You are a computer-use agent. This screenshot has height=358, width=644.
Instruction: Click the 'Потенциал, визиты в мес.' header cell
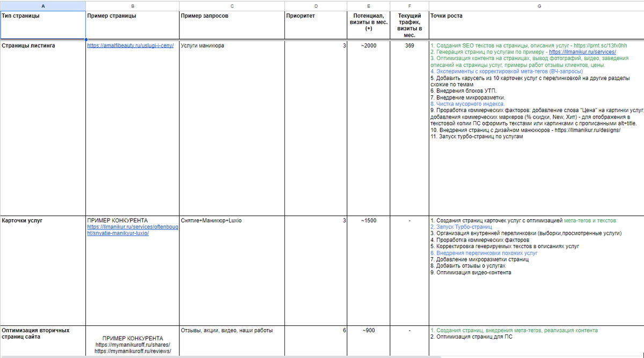[x=369, y=25]
